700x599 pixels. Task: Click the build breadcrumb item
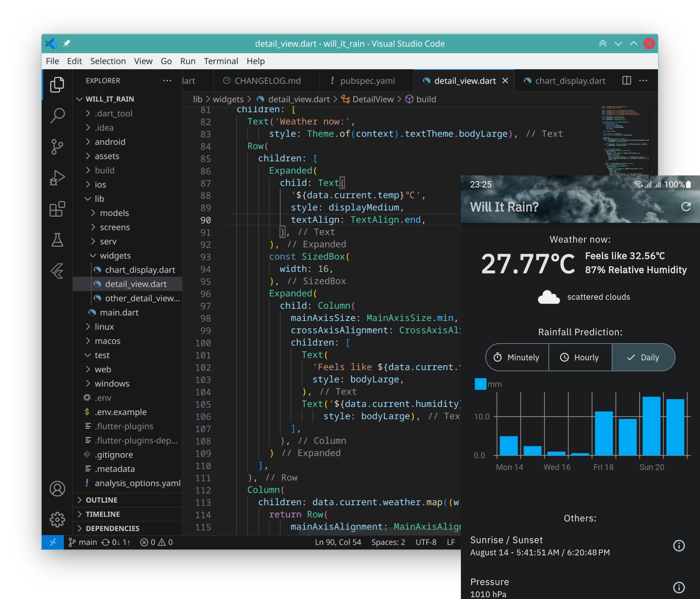pos(421,99)
